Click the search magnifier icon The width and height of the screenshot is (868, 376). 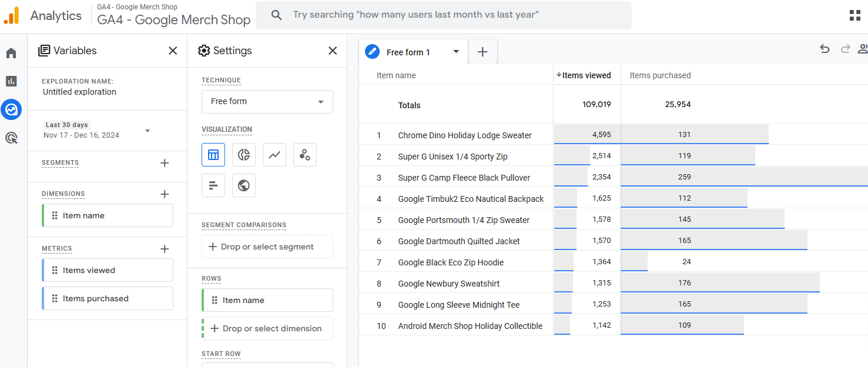[277, 15]
